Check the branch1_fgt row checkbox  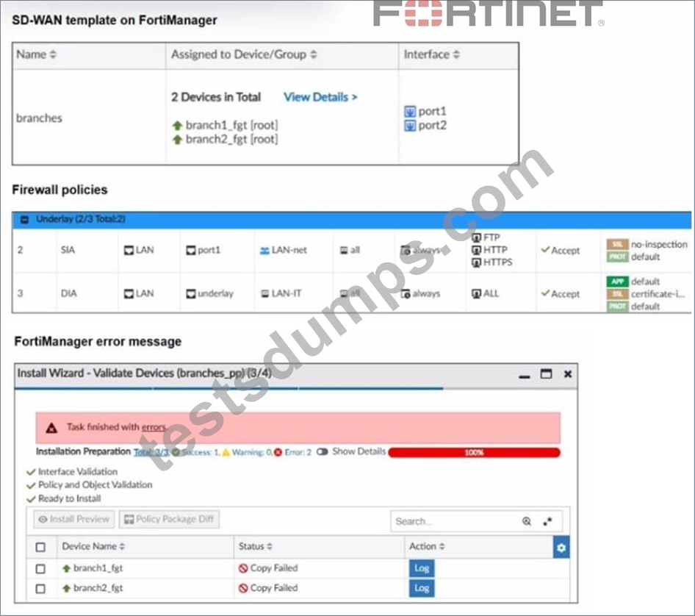tap(40, 568)
